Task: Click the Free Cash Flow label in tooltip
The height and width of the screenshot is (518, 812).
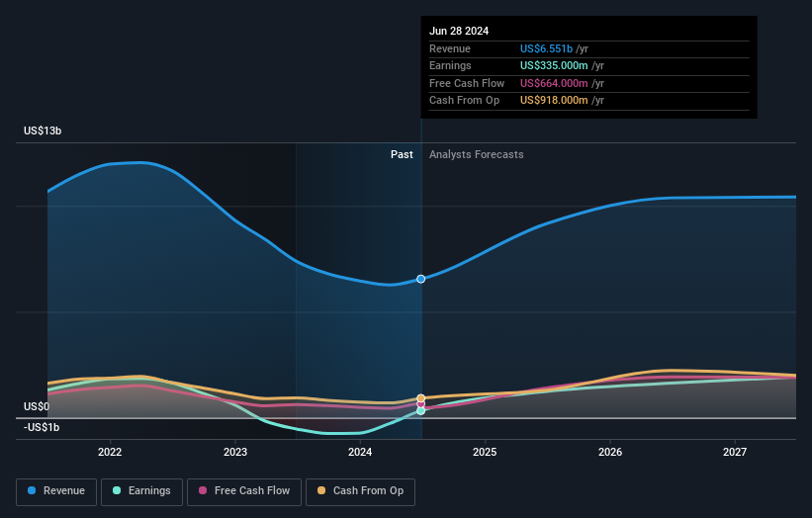Action: [x=467, y=83]
